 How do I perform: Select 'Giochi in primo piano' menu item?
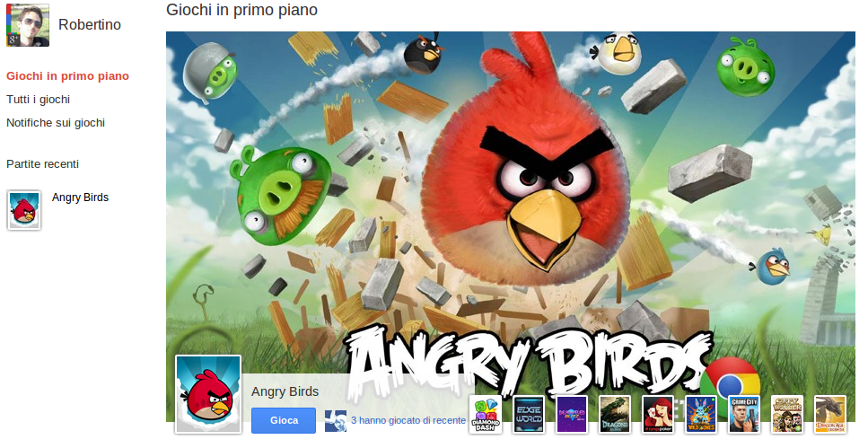(67, 76)
